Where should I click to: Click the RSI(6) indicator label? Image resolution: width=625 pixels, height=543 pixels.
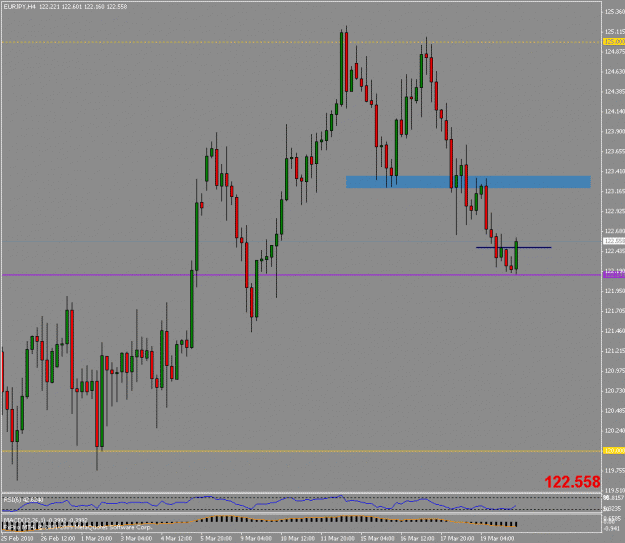click(23, 499)
